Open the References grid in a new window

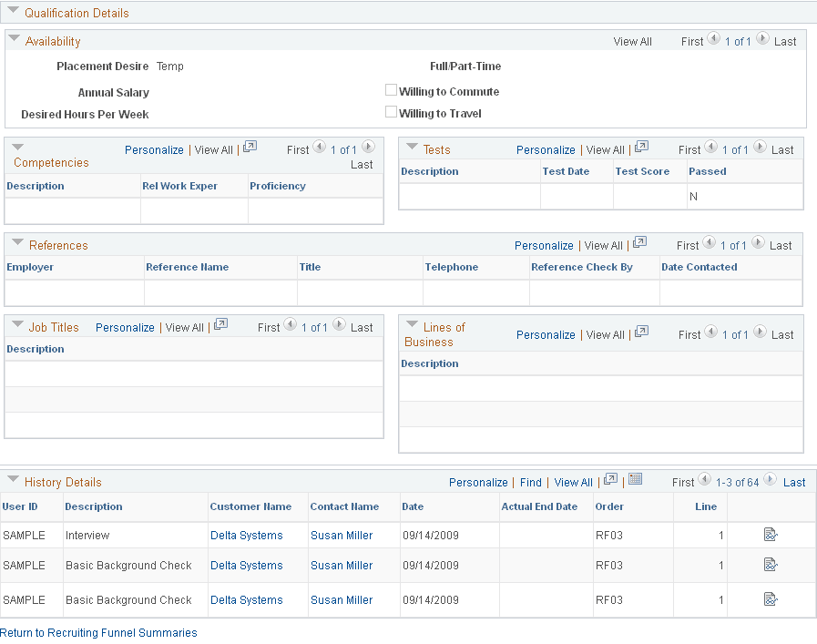(640, 240)
